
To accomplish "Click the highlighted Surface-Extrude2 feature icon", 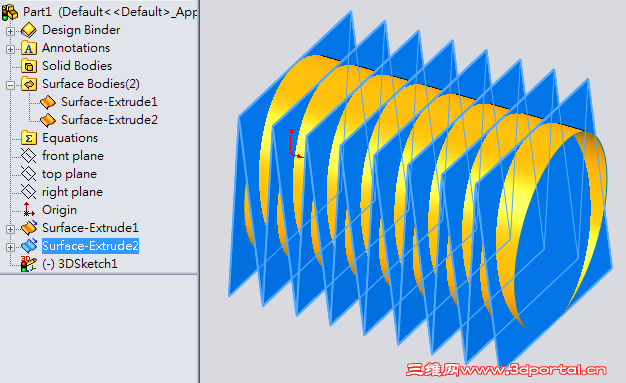I will coord(29,246).
